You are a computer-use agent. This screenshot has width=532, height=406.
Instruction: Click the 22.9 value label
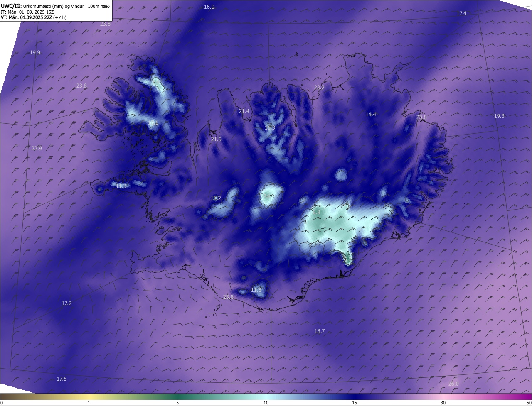click(x=37, y=149)
